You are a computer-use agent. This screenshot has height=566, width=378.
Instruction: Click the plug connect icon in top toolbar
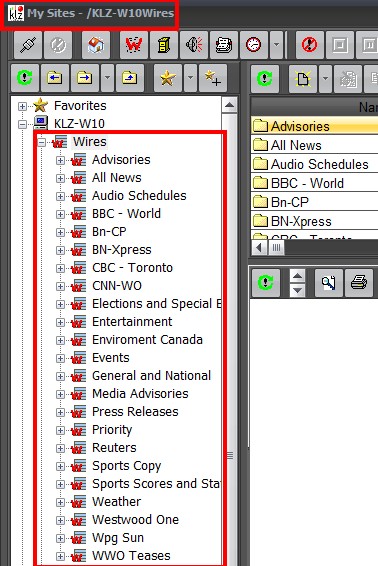[28, 45]
